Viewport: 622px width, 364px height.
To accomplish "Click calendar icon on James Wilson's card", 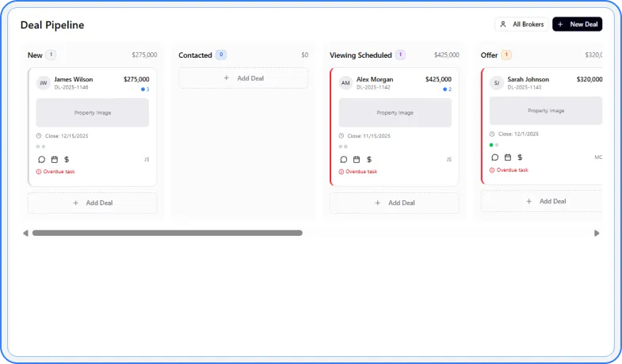I will (54, 159).
